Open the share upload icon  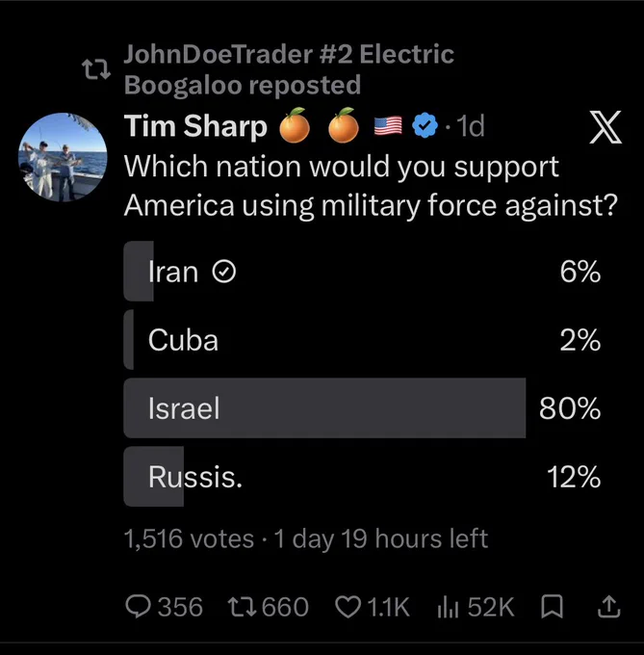point(609,606)
